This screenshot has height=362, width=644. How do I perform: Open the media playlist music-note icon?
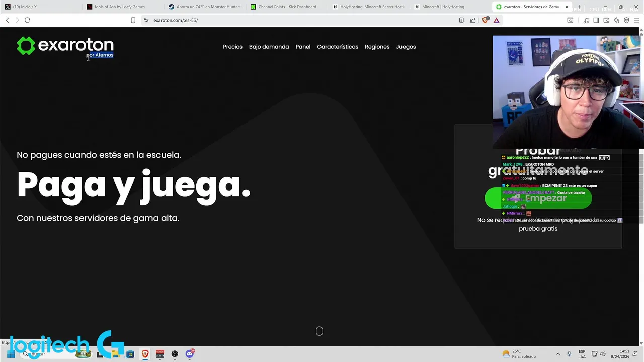pos(586,20)
